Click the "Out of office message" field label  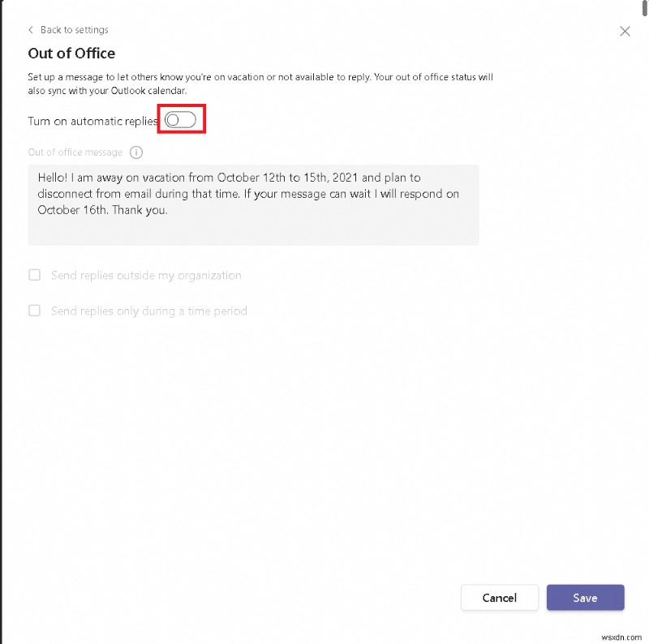pos(75,152)
